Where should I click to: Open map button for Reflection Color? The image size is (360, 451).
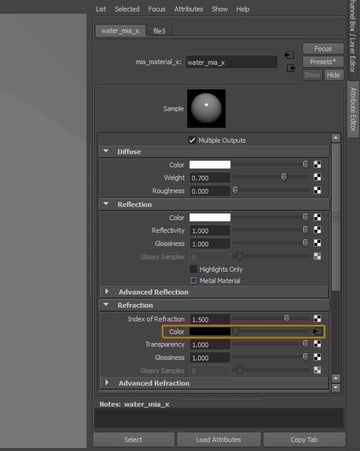[317, 217]
